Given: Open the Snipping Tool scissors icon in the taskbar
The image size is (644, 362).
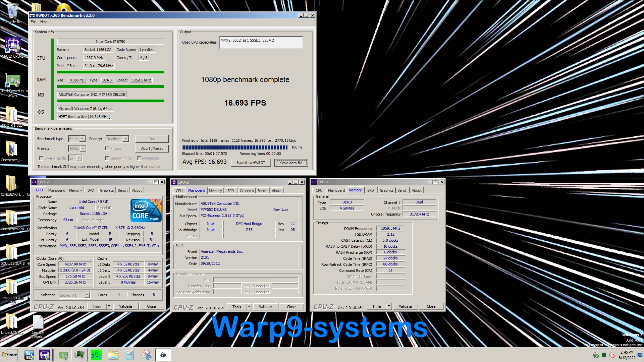Looking at the screenshot, I should (146, 355).
